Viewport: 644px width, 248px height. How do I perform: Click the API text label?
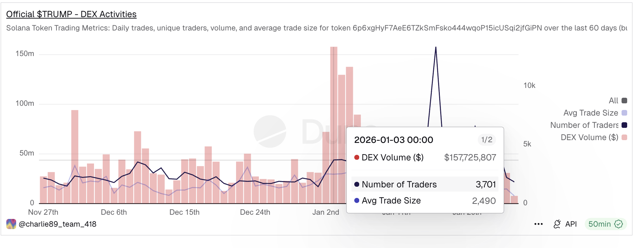click(x=571, y=224)
